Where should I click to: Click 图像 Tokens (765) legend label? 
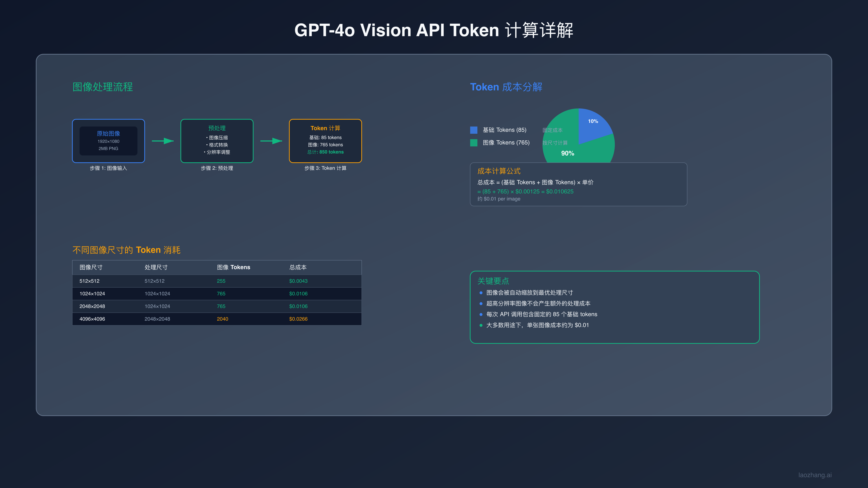pos(506,142)
